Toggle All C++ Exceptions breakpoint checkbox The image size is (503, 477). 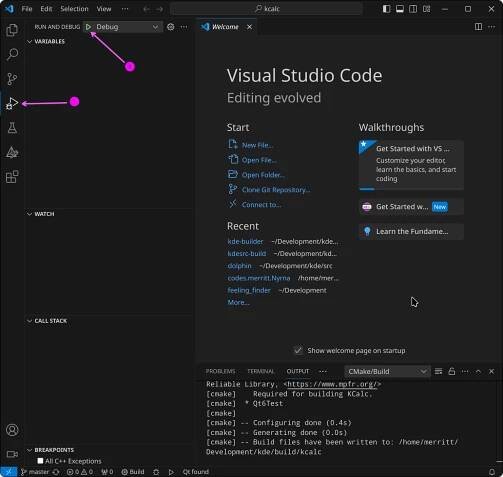click(x=40, y=461)
